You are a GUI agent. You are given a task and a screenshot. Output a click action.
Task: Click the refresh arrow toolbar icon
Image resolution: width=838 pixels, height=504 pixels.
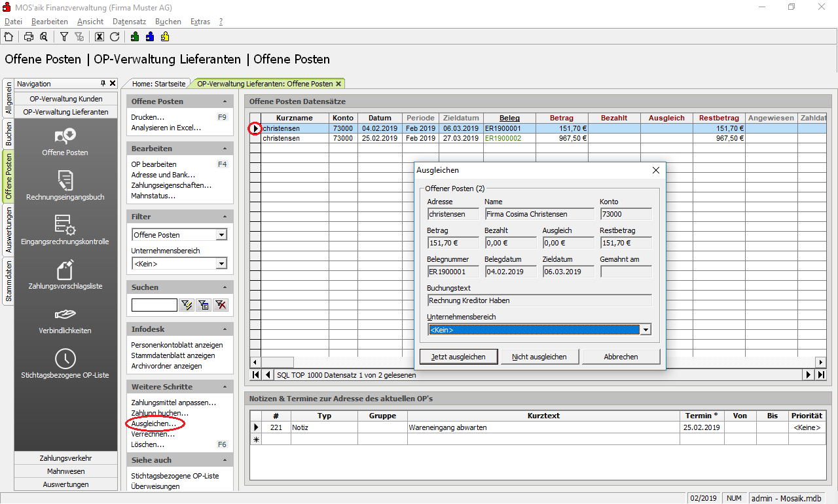[115, 37]
